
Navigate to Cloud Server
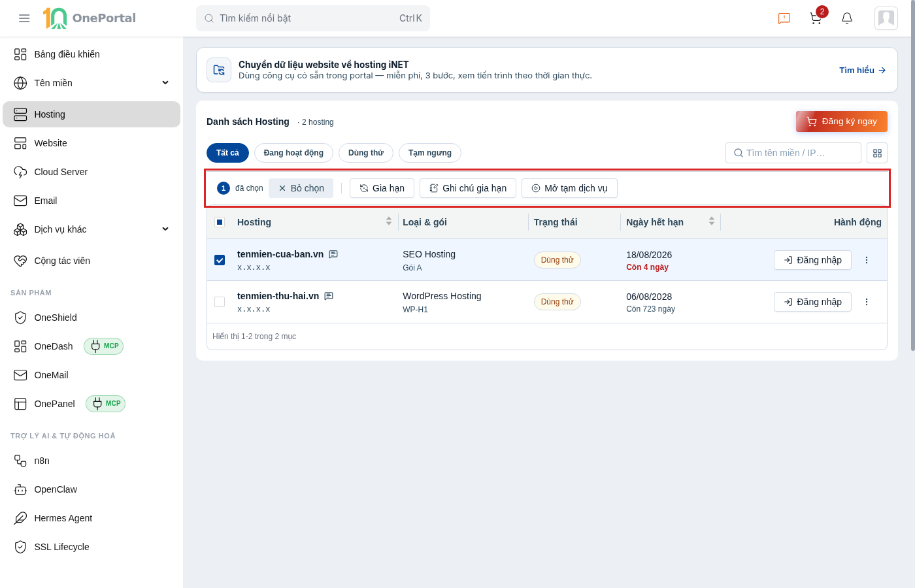coord(91,172)
